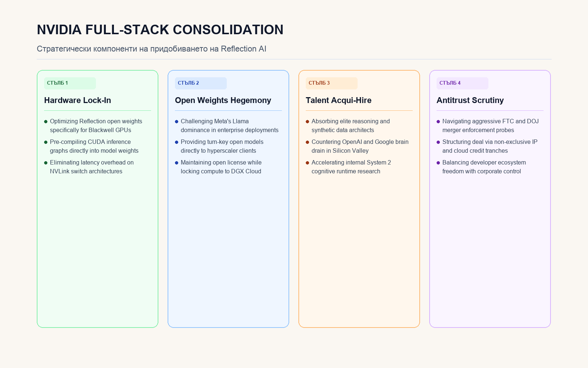Select the СТЪЛБ 1 green badge

coord(70,83)
